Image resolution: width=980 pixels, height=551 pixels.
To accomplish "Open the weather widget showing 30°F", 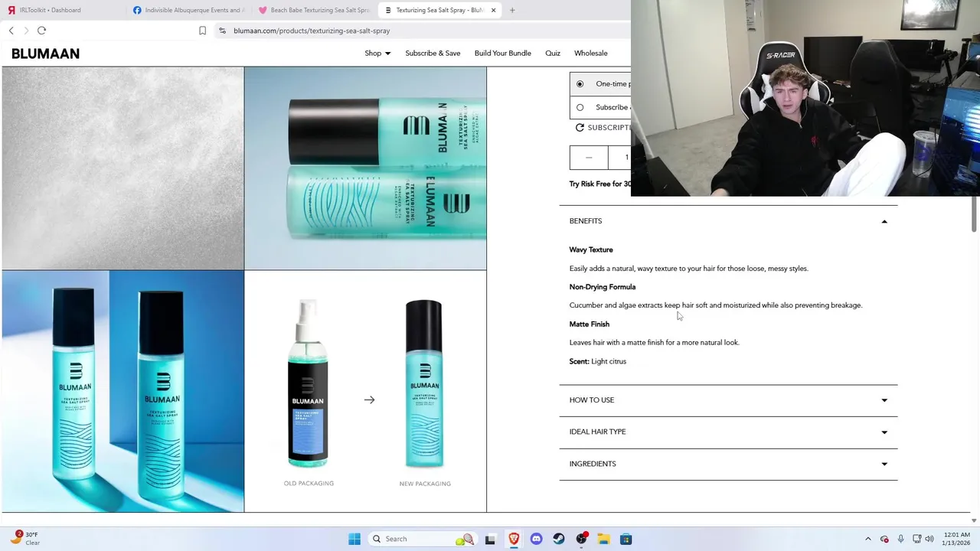I will click(x=24, y=539).
